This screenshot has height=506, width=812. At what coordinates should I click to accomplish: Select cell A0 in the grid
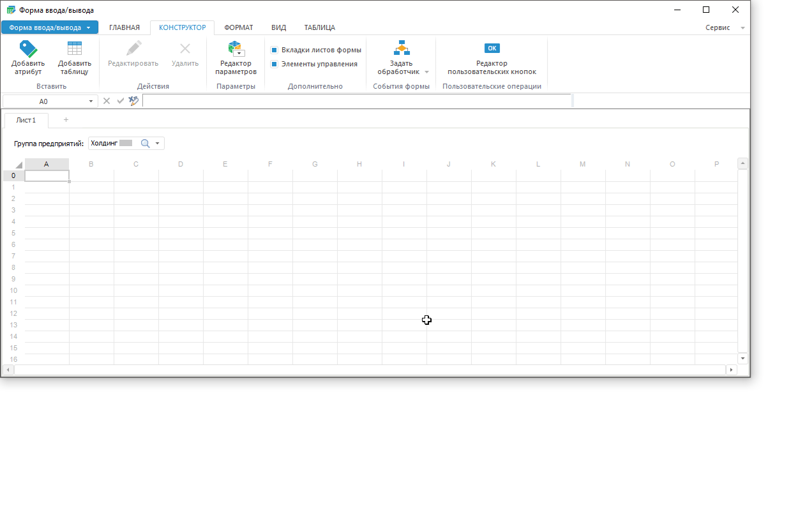(47, 175)
